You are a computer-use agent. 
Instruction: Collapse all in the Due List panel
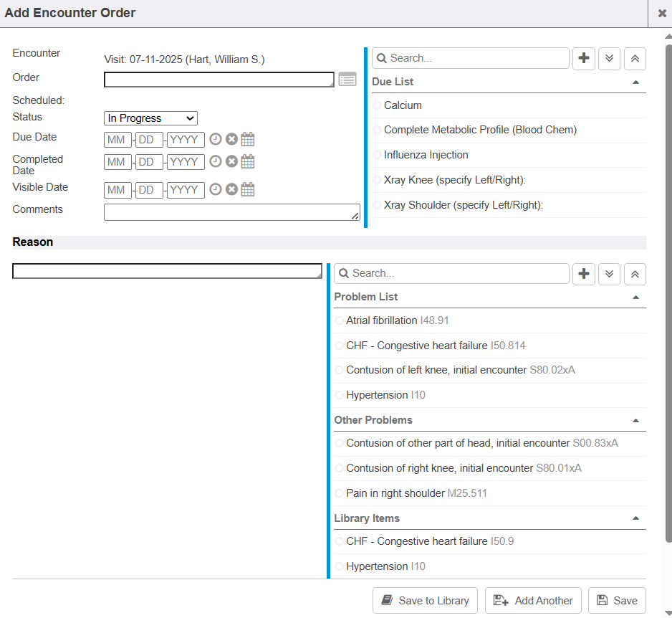(635, 58)
